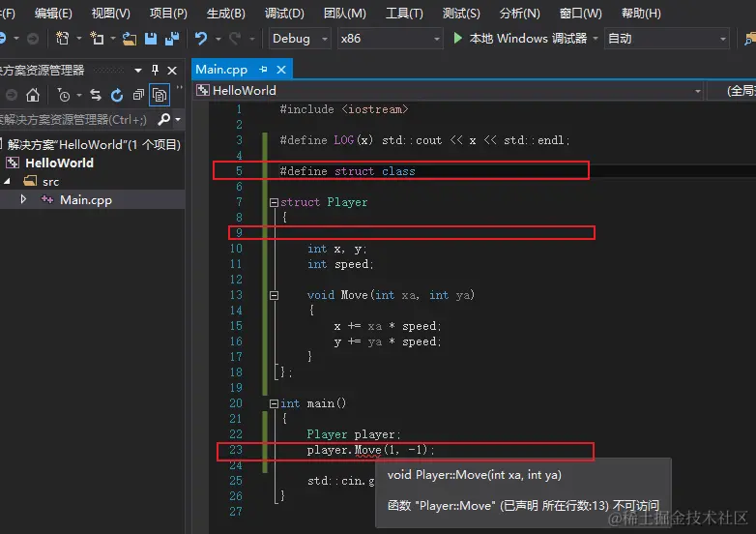This screenshot has height=534, width=756.
Task: Click the 'player.Move(1, -1);' code line
Action: 370,450
